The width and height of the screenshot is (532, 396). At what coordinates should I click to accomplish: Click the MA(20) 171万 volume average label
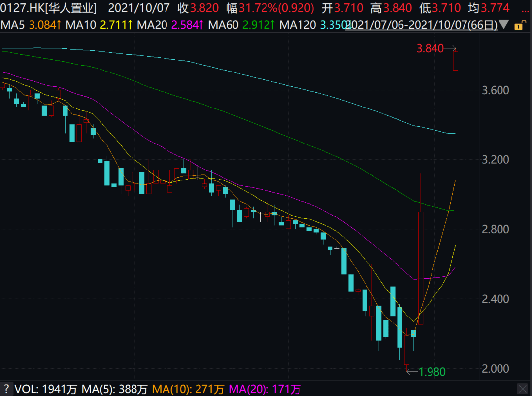(x=265, y=389)
